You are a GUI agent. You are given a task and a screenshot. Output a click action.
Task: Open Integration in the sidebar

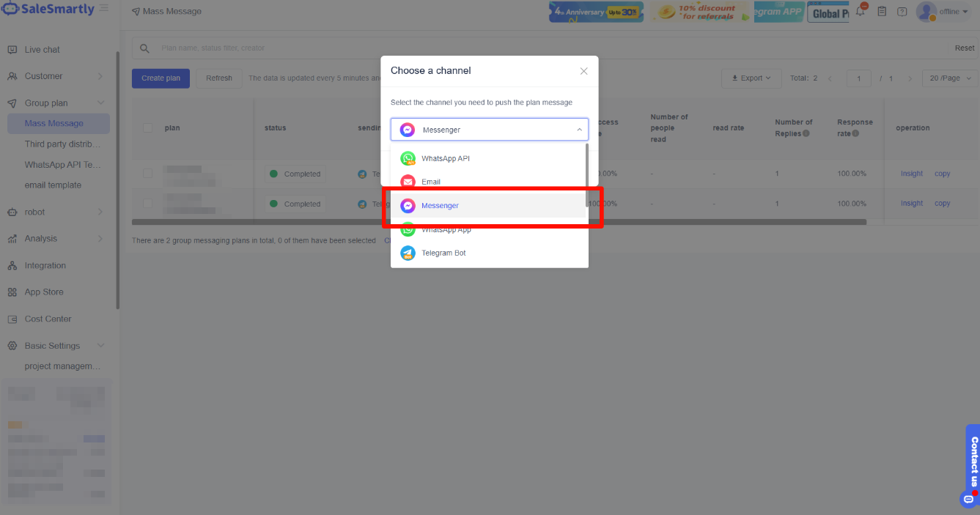[x=45, y=265]
